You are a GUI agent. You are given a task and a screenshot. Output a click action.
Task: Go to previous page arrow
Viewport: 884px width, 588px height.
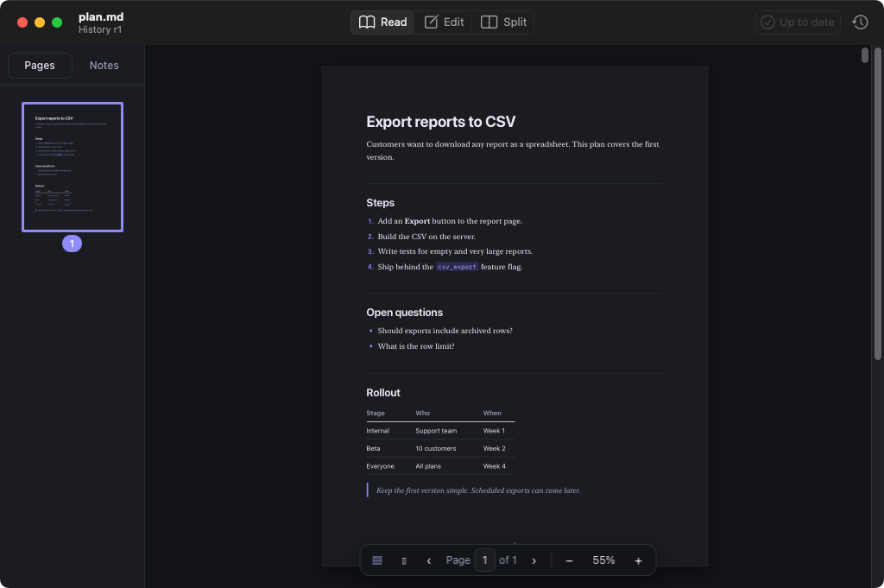tap(429, 560)
